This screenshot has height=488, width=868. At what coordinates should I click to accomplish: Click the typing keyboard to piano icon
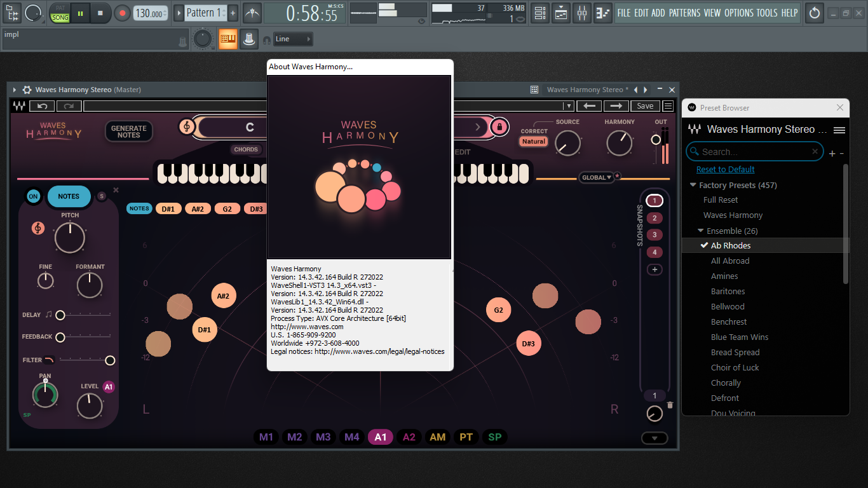coord(227,39)
